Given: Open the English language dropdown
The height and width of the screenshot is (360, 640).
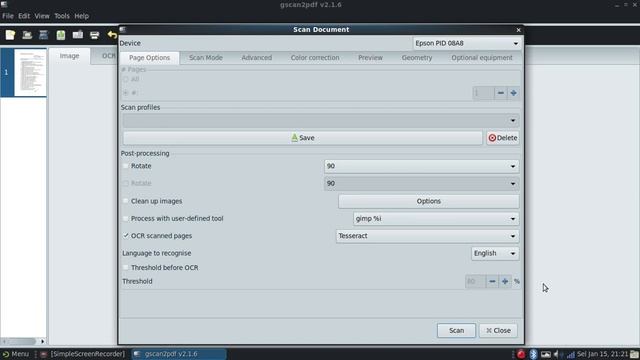Looking at the screenshot, I should (495, 253).
